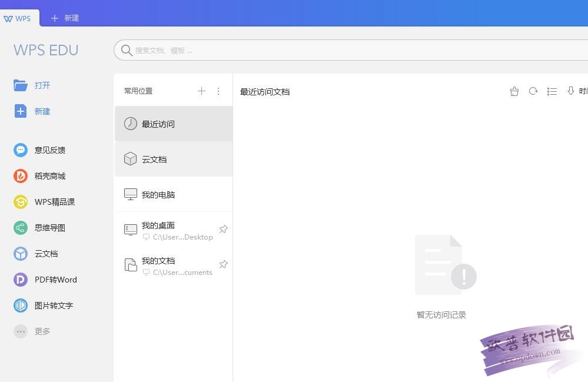Click the 常用位置 header text
The width and height of the screenshot is (588, 382).
138,91
